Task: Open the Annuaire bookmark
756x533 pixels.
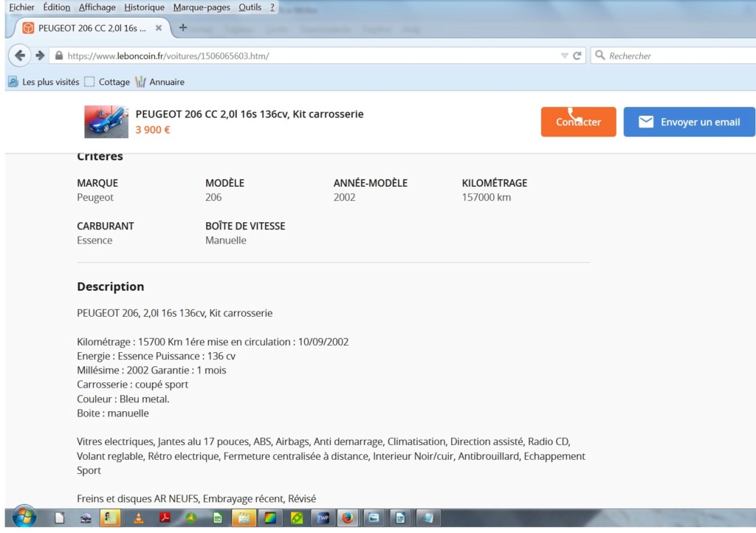Action: click(160, 82)
